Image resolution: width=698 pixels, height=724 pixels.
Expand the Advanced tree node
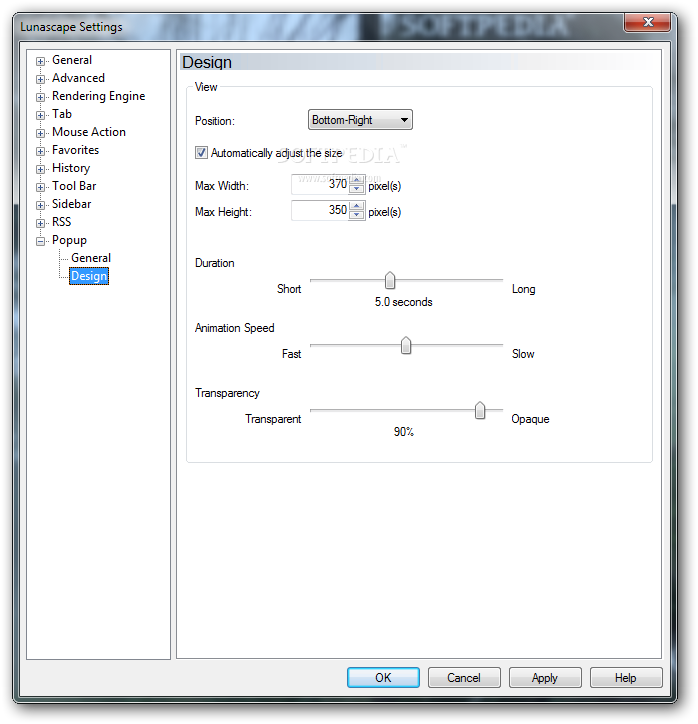pos(41,79)
